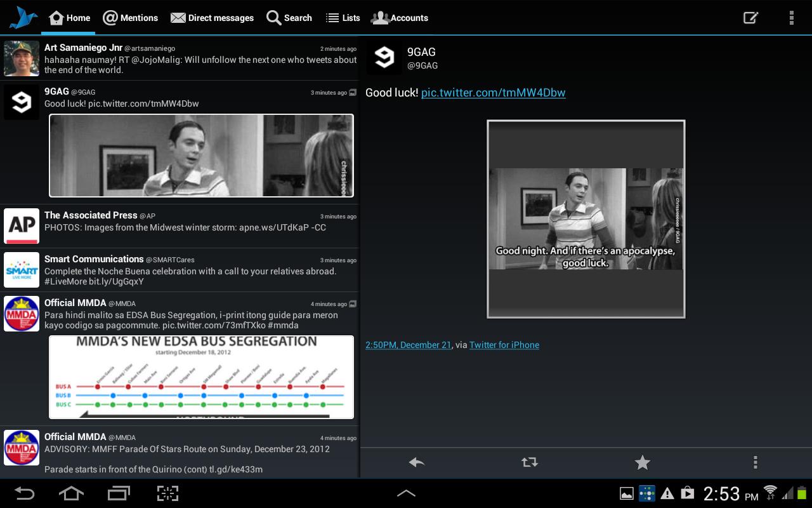Image resolution: width=812 pixels, height=508 pixels.
Task: Tap the mobile signal strength icon
Action: (x=787, y=493)
